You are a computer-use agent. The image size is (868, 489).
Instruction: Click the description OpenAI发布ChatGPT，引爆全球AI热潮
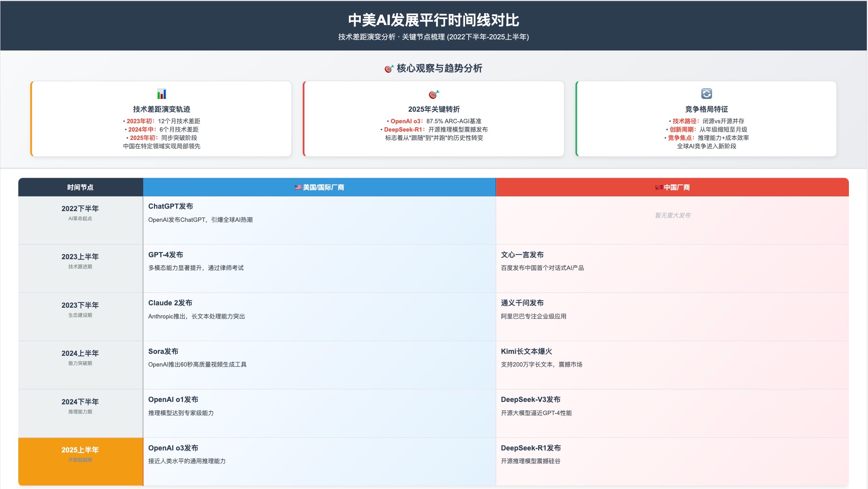pos(200,220)
